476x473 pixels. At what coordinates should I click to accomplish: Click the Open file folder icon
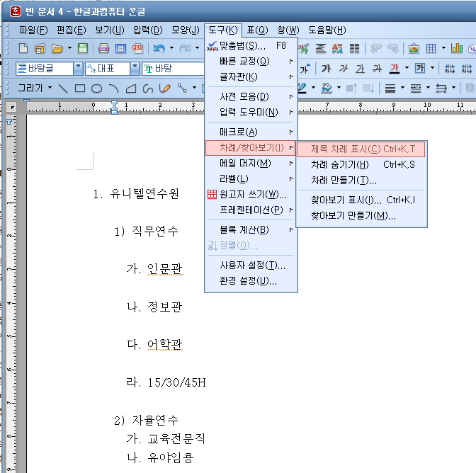[x=57, y=49]
